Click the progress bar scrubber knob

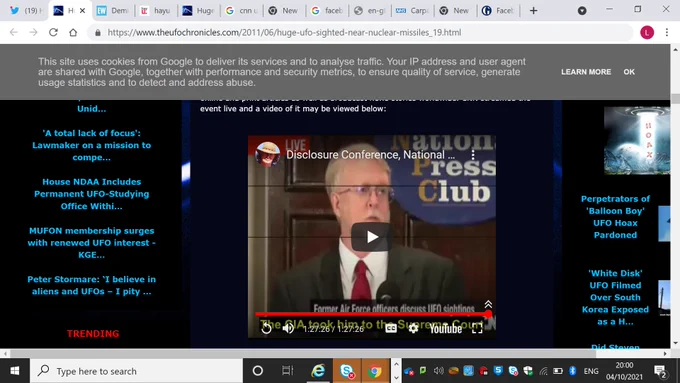coord(488,314)
